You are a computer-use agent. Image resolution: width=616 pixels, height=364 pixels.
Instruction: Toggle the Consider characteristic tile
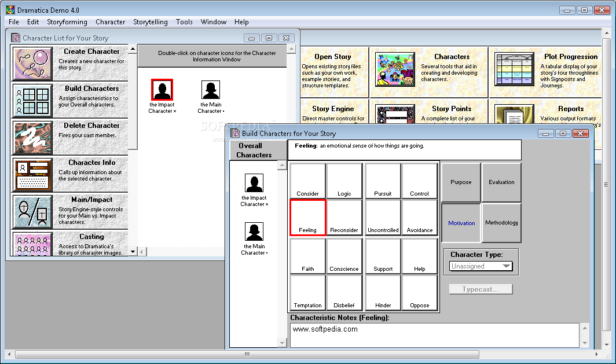pyautogui.click(x=307, y=181)
